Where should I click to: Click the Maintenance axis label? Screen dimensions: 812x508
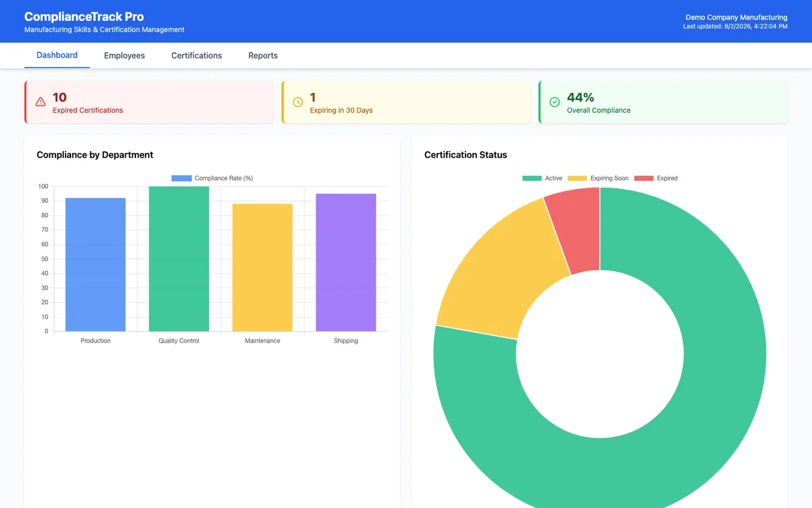click(x=263, y=341)
